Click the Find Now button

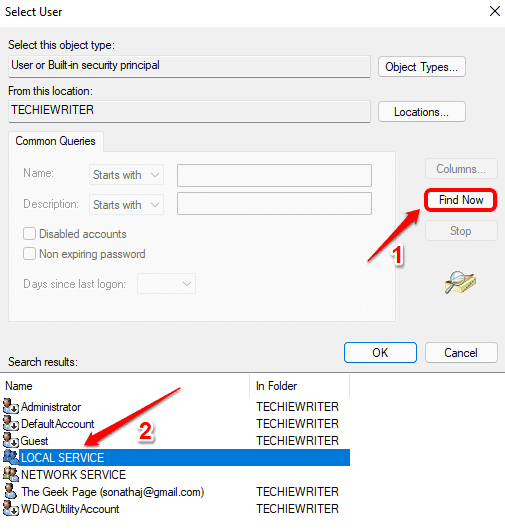(x=461, y=200)
